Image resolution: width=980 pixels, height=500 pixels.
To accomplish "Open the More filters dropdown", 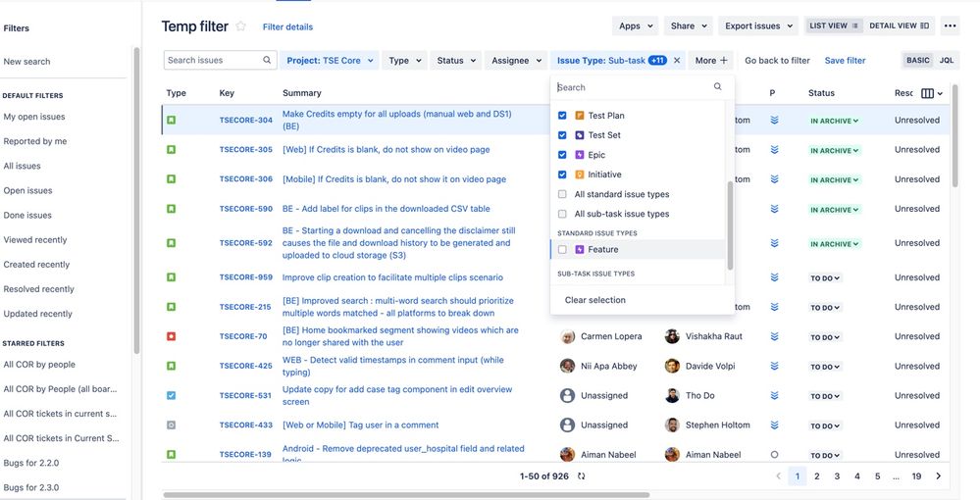I will [711, 61].
